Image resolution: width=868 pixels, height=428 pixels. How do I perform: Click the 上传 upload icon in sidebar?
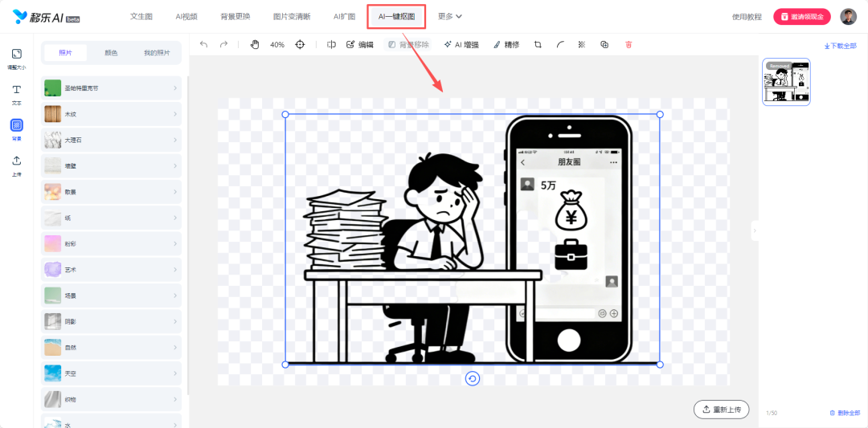16,164
